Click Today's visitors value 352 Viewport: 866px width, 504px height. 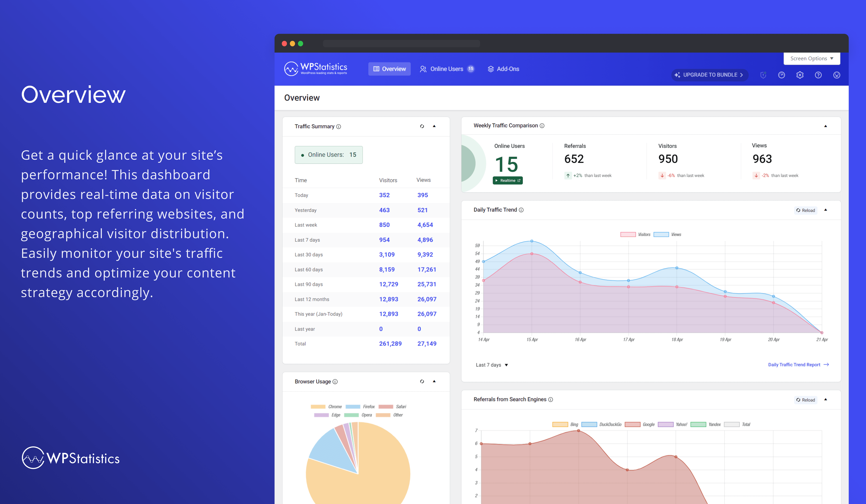tap(384, 195)
